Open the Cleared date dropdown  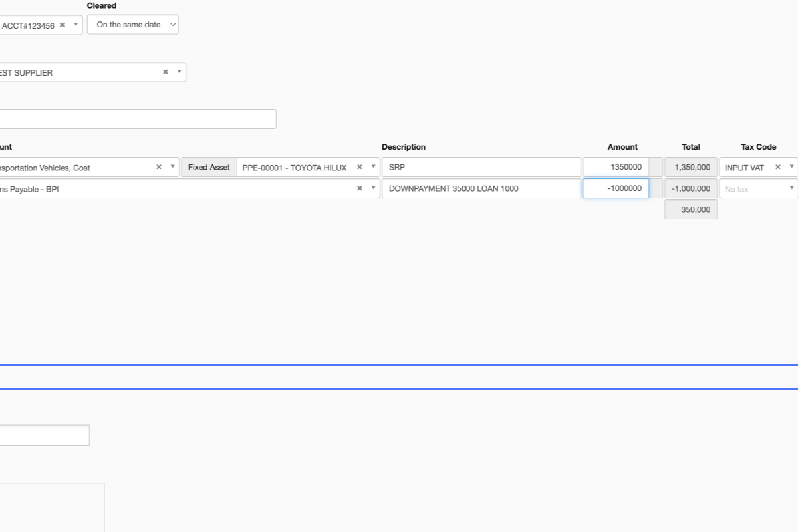point(133,25)
